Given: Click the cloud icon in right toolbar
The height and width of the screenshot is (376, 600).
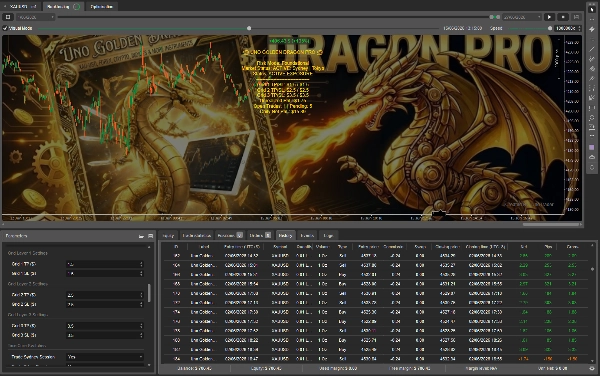Looking at the screenshot, I should click(592, 157).
